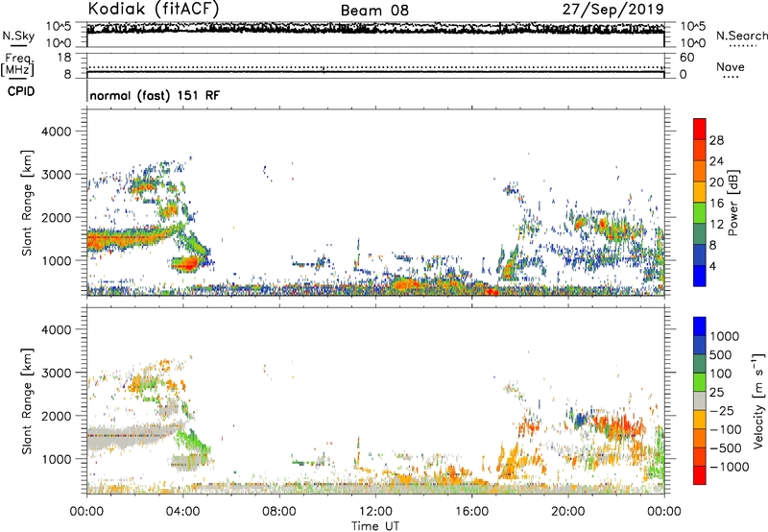Click the "24" label on the power color bar
This screenshot has height=532, width=768.
(716, 161)
